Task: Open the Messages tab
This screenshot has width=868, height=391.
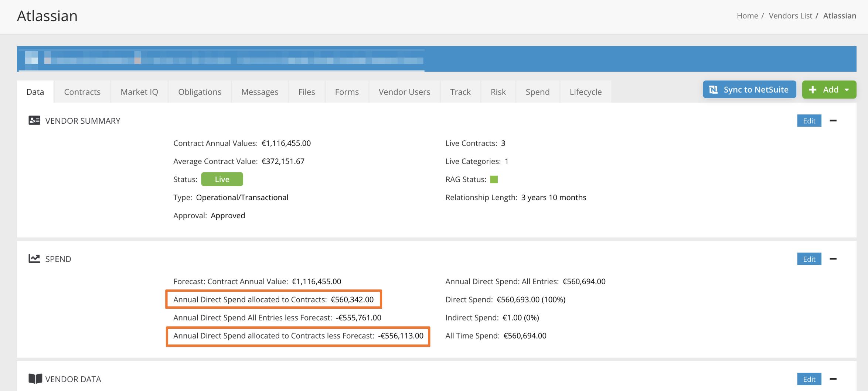Action: [260, 92]
